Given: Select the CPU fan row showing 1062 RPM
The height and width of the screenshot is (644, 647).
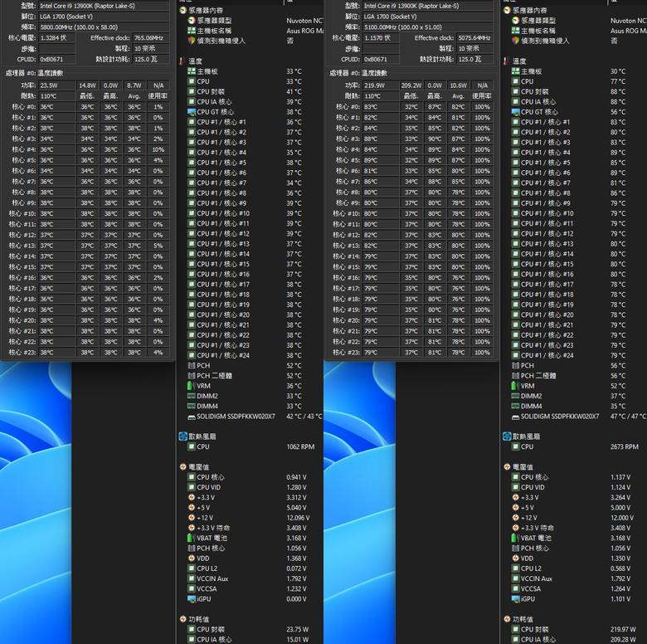Looking at the screenshot, I should tap(251, 446).
